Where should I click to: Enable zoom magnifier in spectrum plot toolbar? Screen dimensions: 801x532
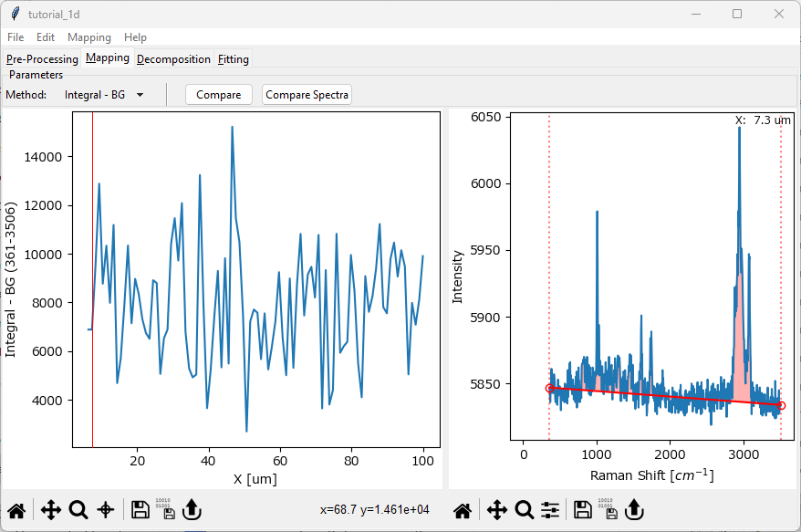pyautogui.click(x=524, y=510)
